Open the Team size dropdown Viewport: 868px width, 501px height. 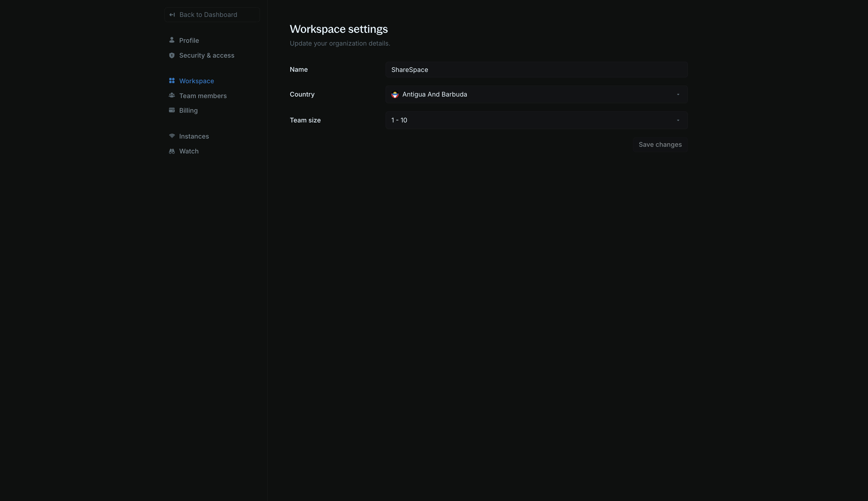pos(536,120)
